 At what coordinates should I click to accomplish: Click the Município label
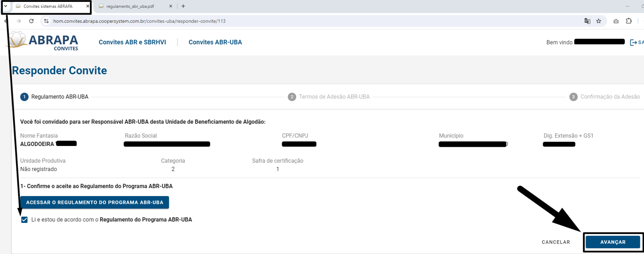pyautogui.click(x=451, y=136)
